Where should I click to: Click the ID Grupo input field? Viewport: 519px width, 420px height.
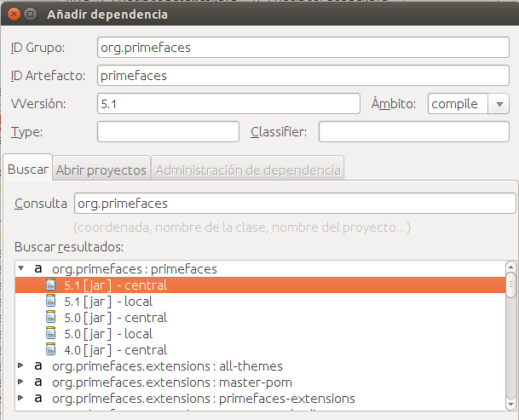pyautogui.click(x=303, y=48)
